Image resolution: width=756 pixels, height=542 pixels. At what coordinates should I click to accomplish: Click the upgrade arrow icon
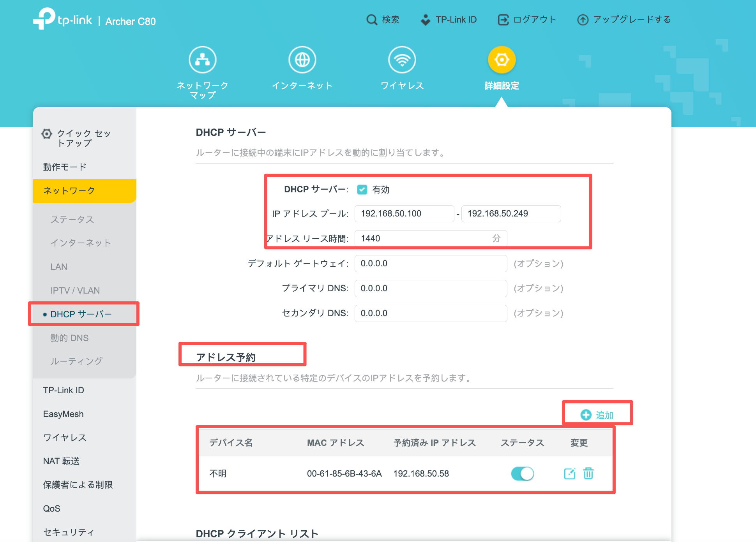pyautogui.click(x=583, y=20)
